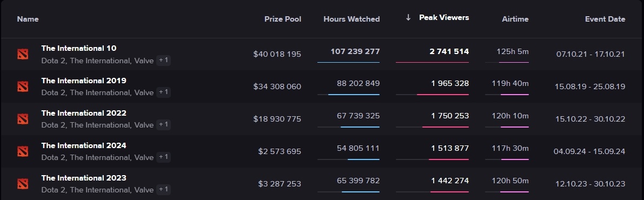Viewport: 644px width, 200px height.
Task: Click the Dota 2 icon for The International 10
Action: coord(23,54)
